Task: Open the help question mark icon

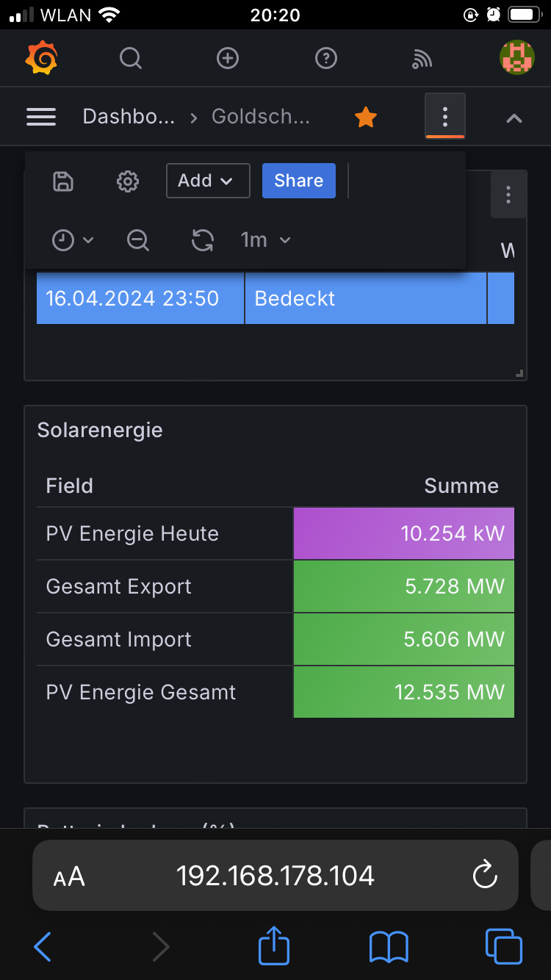Action: [x=325, y=58]
